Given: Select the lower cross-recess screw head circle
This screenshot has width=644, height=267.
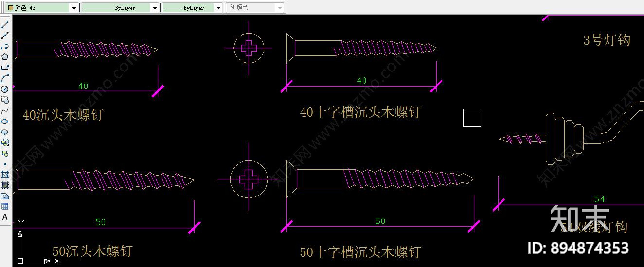Looking at the screenshot, I should point(249,179).
